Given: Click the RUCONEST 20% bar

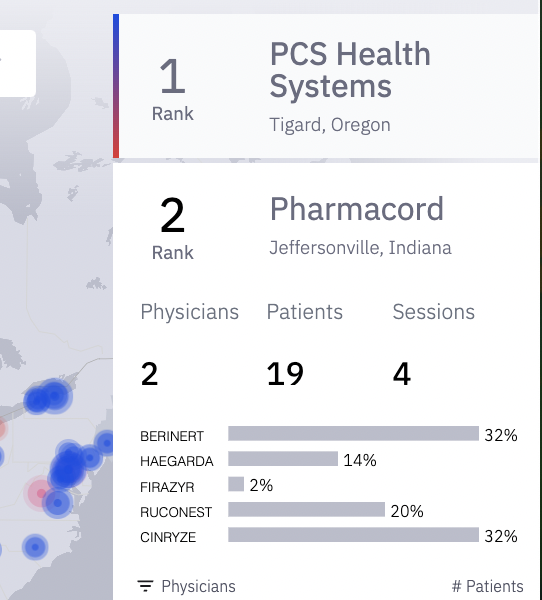Looking at the screenshot, I should tap(306, 510).
